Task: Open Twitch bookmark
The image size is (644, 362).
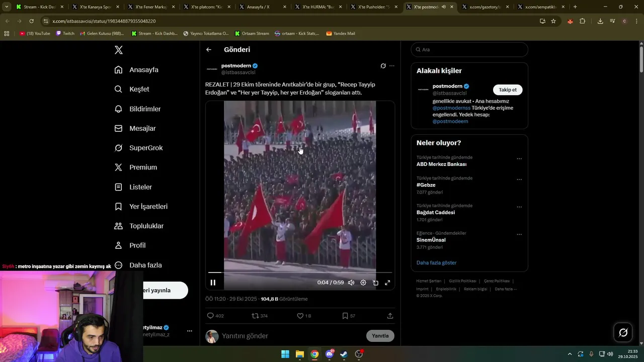Action: (x=65, y=34)
